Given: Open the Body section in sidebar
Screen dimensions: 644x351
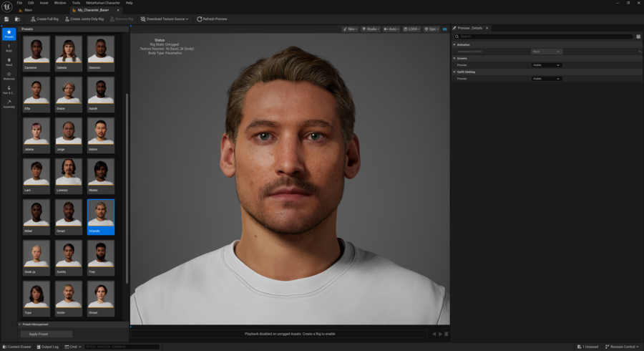Looking at the screenshot, I should point(9,47).
